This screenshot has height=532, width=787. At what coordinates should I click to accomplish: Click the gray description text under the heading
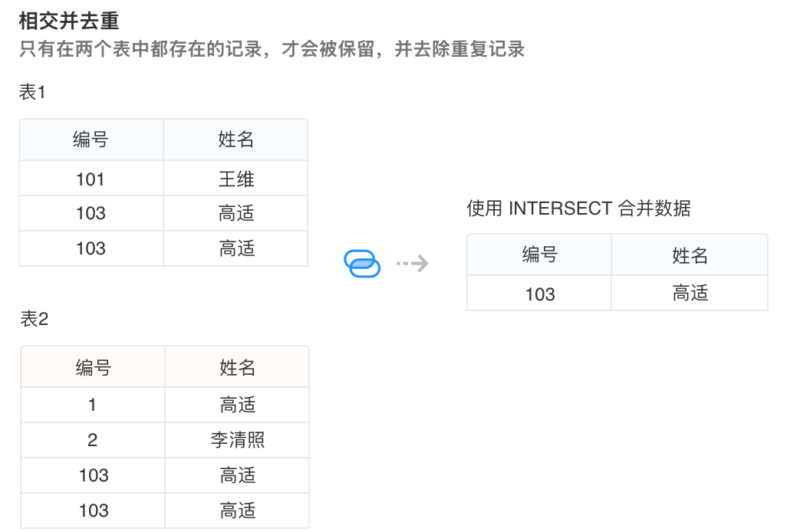[x=272, y=50]
